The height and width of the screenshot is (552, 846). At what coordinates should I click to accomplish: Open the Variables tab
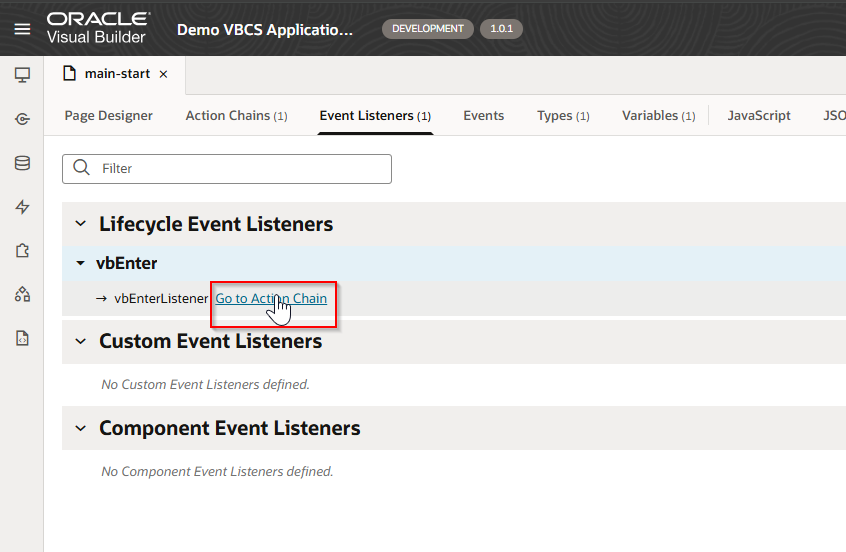[658, 116]
